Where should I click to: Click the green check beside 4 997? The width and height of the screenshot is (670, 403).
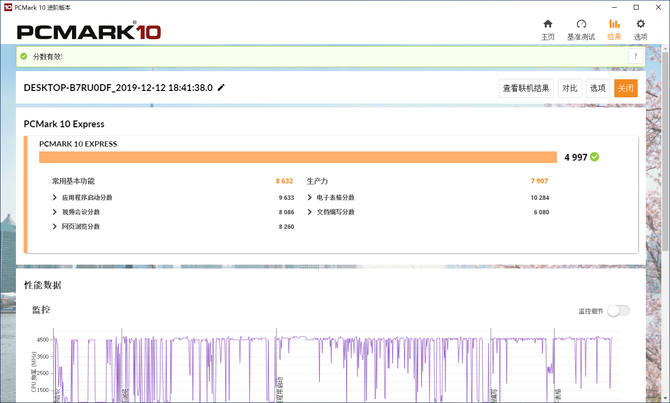tap(594, 157)
